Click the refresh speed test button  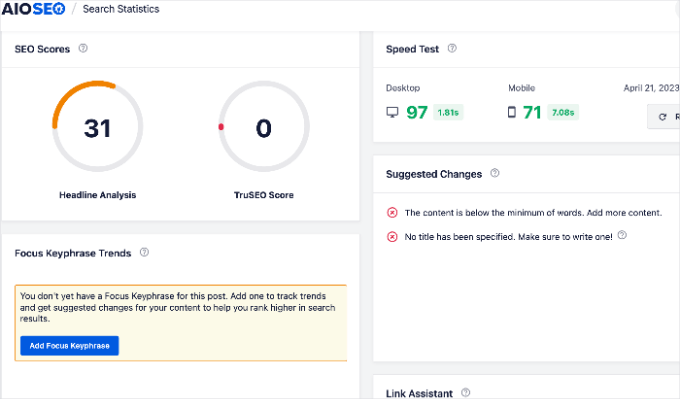click(664, 117)
